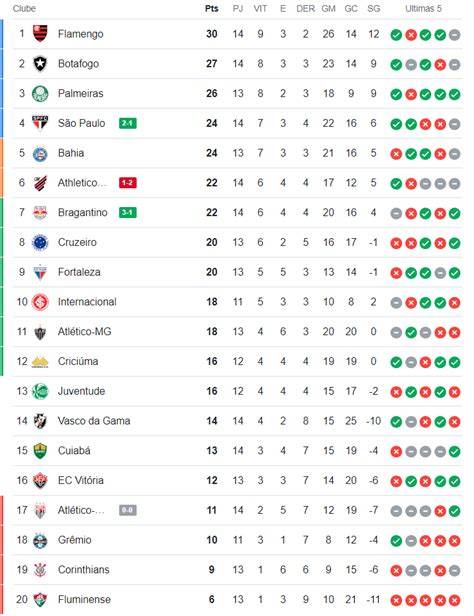Click Atlético's grey 0-0 score badge
474x616 pixels.
(x=128, y=510)
